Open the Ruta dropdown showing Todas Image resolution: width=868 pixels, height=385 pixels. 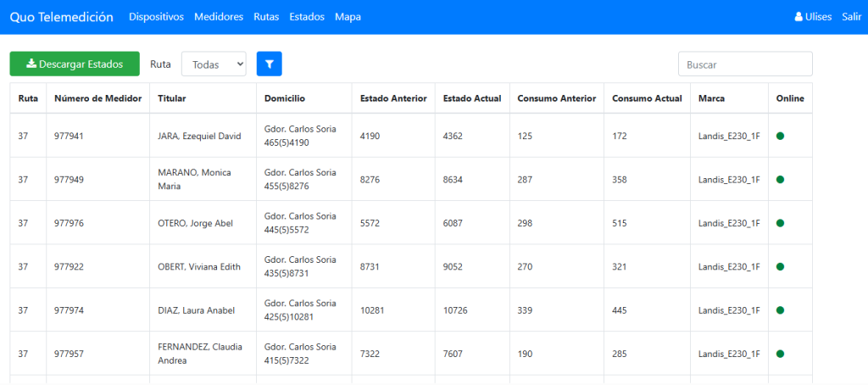[214, 64]
